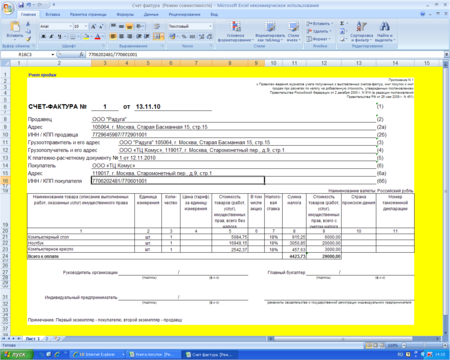Viewport: 450px width, 360px height.
Task: Open the Font dialog launcher
Action: [x=104, y=46]
